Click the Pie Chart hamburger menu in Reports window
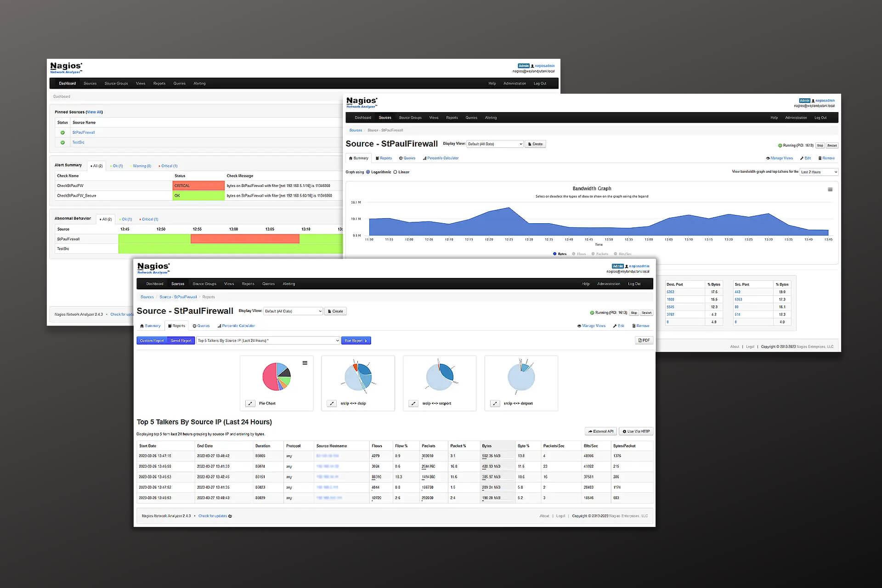 [x=305, y=363]
